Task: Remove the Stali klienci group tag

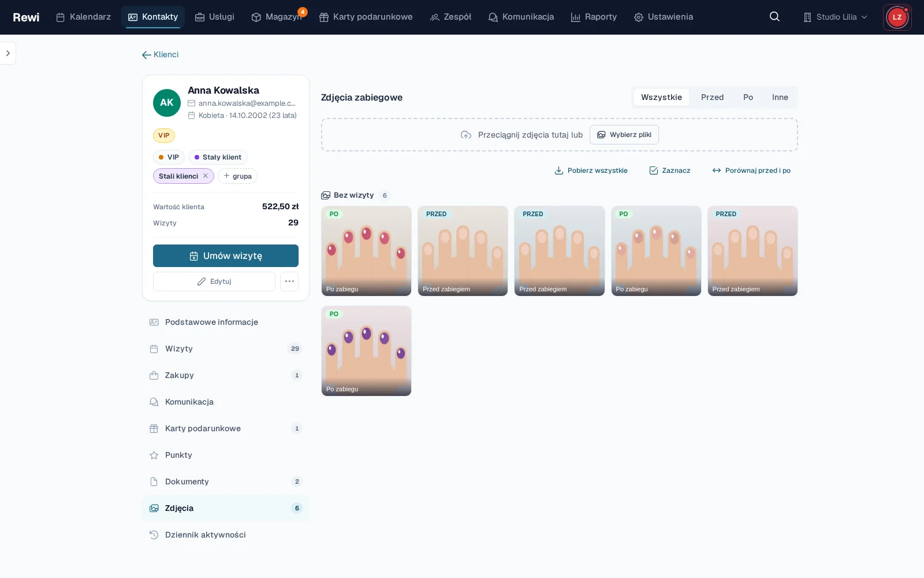Action: pyautogui.click(x=206, y=176)
